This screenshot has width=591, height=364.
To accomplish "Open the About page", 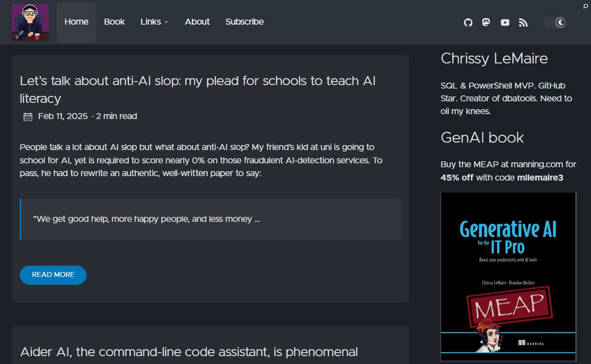I will pos(197,22).
